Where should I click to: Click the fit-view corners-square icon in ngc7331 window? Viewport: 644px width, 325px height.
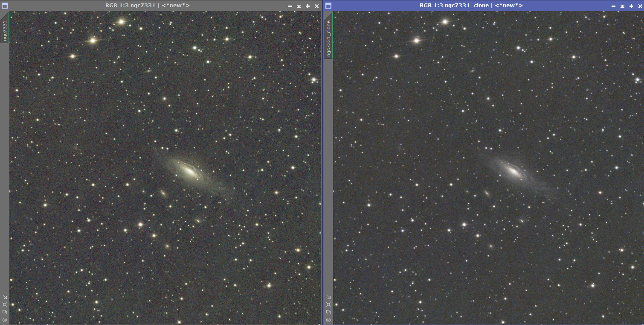tap(5, 305)
